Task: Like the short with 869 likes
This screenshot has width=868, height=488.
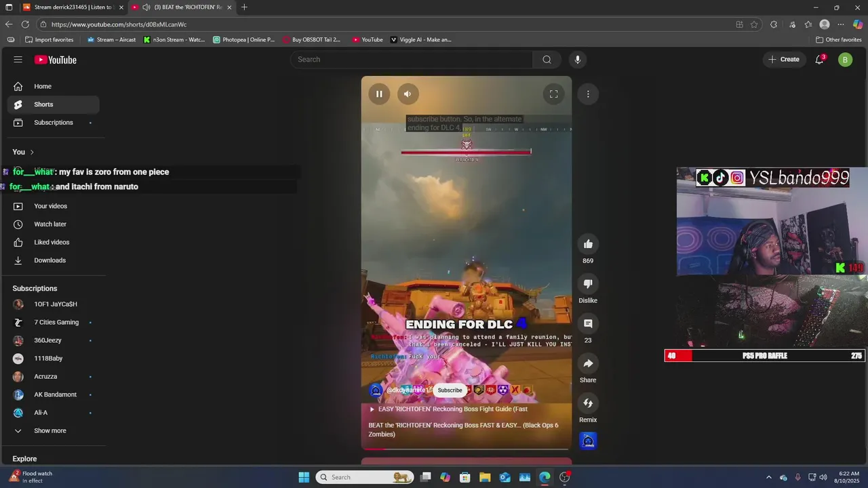Action: 588,244
